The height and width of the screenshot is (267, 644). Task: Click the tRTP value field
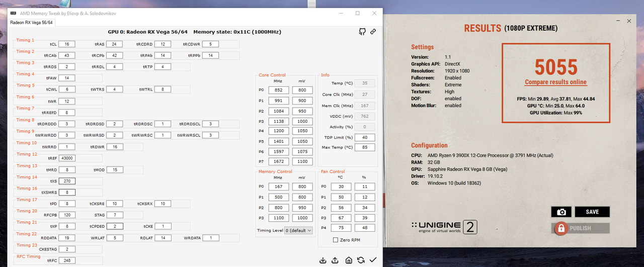tap(163, 66)
